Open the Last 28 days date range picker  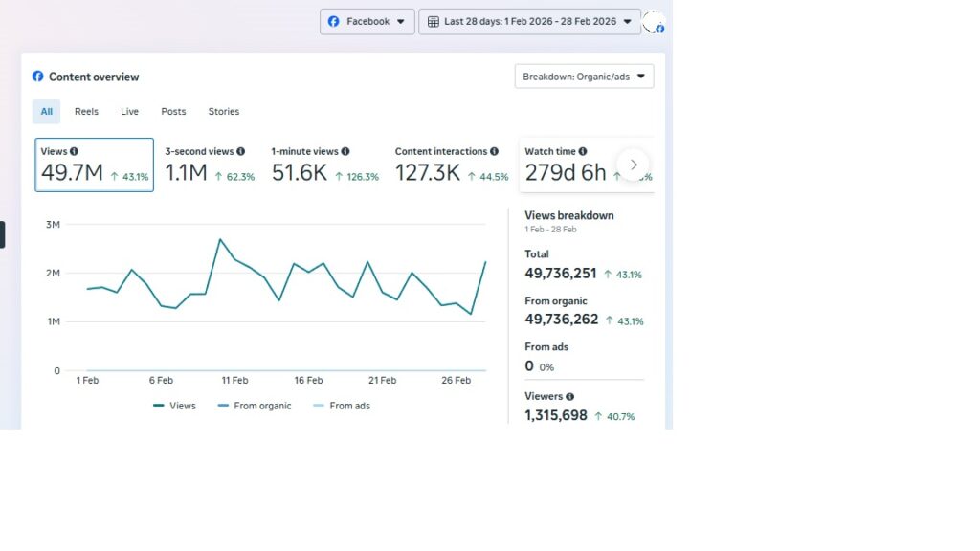pyautogui.click(x=529, y=21)
